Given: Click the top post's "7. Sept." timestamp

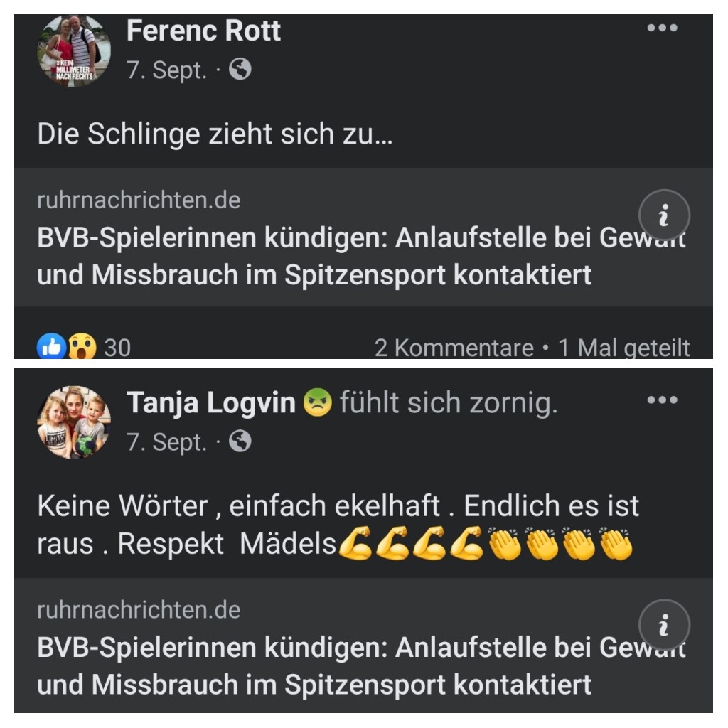Looking at the screenshot, I should (166, 70).
